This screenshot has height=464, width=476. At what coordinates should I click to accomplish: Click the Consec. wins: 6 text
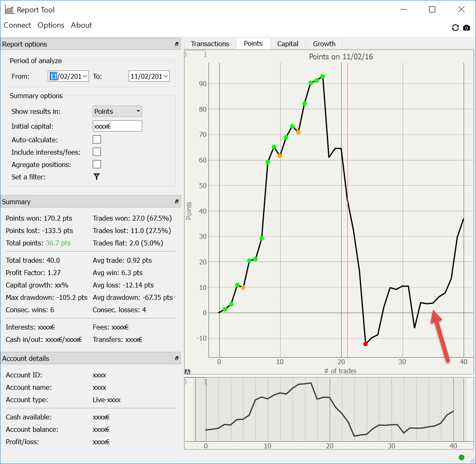30,310
